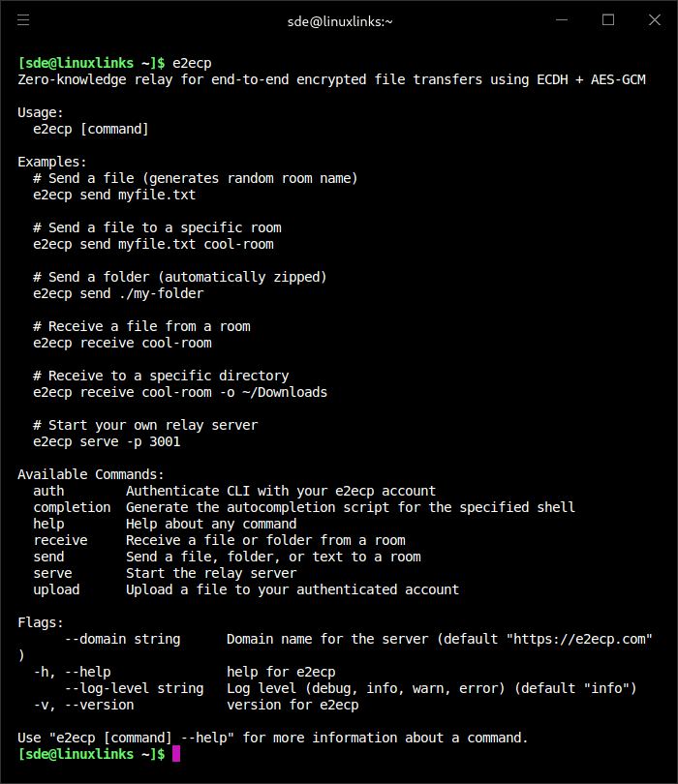
Task: Click the 'e2ecp receive cool-room -o ~/Downloads' line
Action: point(180,392)
